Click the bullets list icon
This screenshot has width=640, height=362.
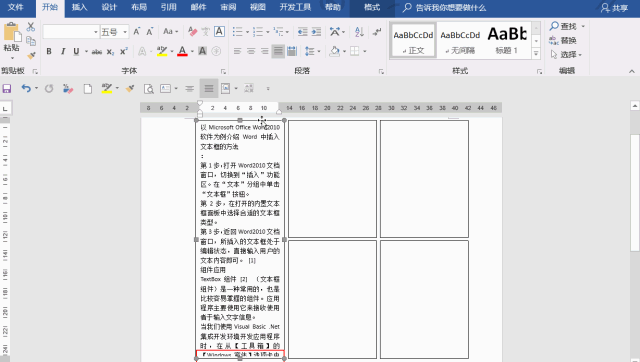(238, 31)
